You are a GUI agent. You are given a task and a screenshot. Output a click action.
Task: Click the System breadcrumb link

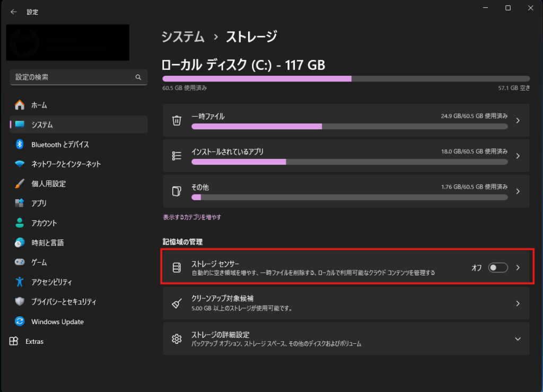click(183, 37)
